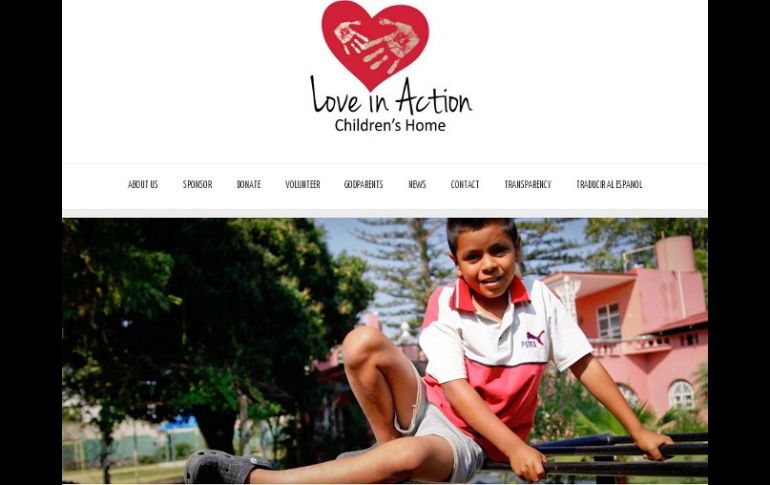
Task: Click the boy's gray shoe in the photo
Action: pos(225,466)
